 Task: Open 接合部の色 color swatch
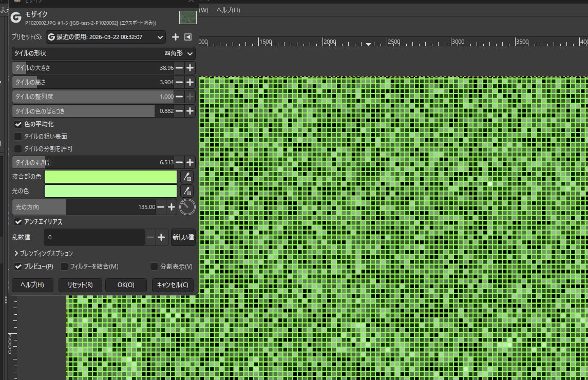click(x=111, y=177)
